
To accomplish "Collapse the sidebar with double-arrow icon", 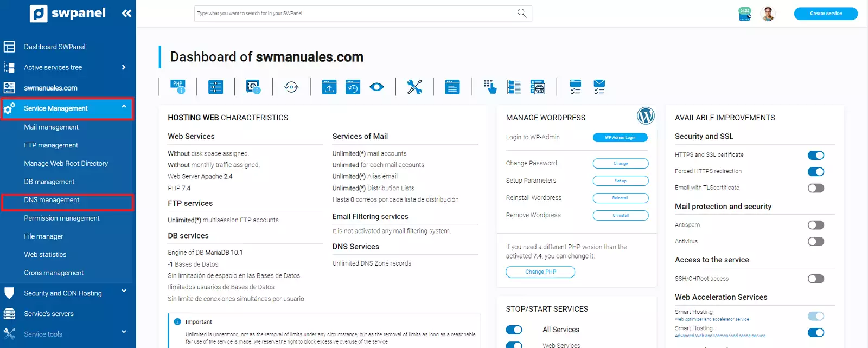I will pos(126,14).
